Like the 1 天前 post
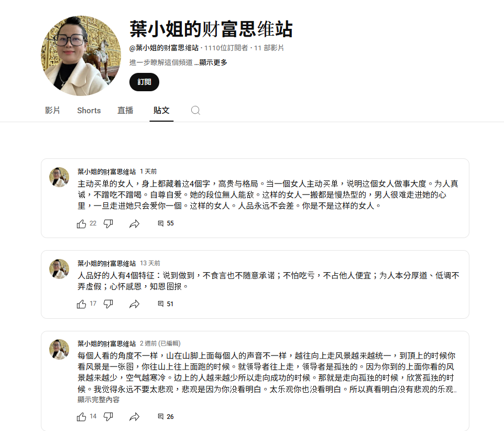504x431 pixels. [81, 223]
